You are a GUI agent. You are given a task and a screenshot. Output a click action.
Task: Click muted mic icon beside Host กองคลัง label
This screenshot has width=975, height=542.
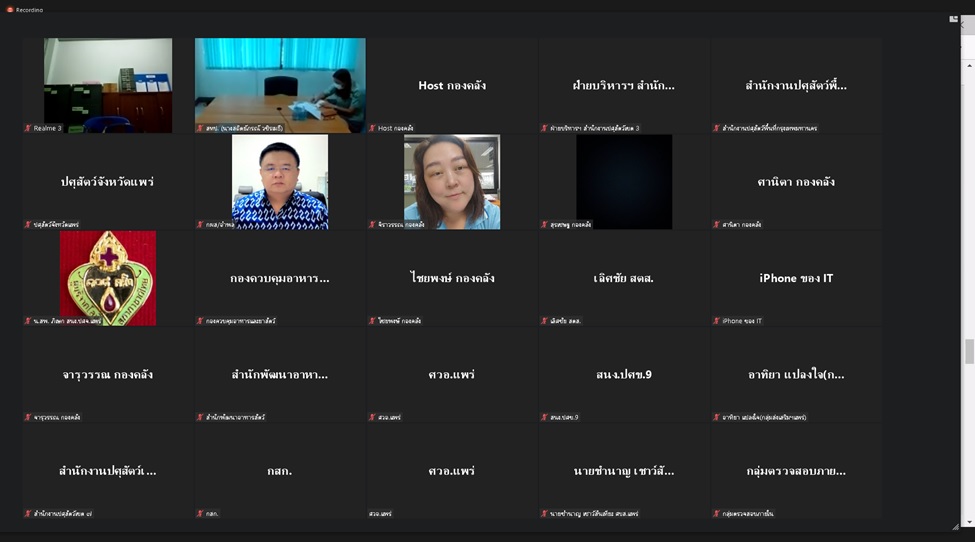372,128
